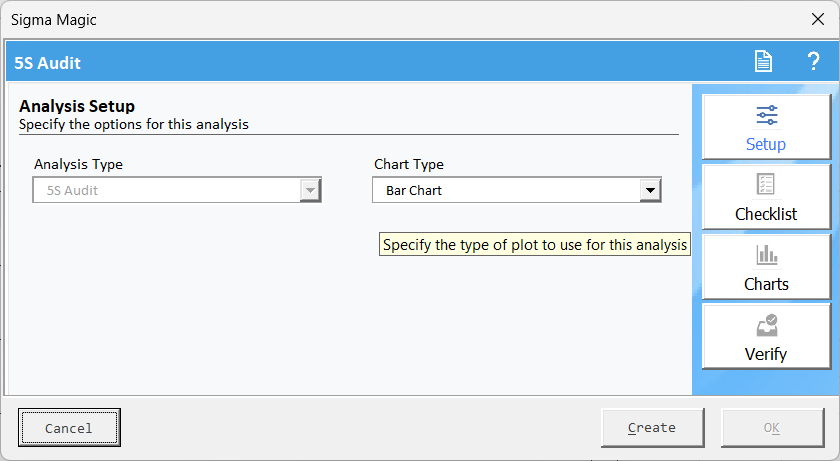Image resolution: width=840 pixels, height=461 pixels.
Task: Click the Analysis Setup heading
Action: 77,106
